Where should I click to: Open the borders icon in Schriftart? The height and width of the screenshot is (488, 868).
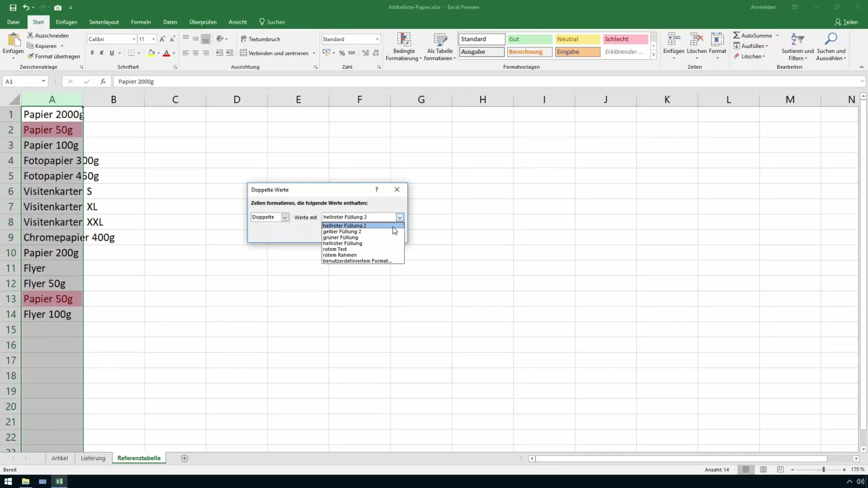131,53
